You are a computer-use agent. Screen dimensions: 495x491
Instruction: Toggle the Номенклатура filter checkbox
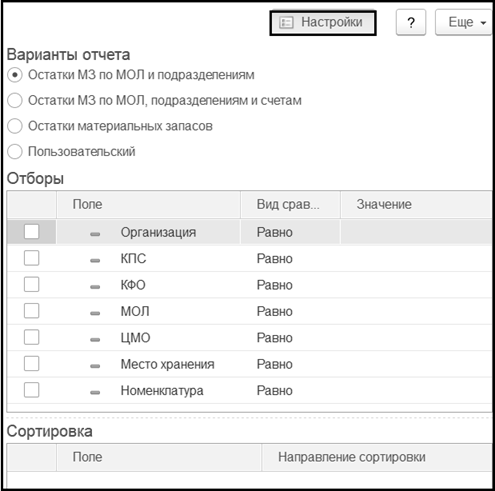pos(31,390)
